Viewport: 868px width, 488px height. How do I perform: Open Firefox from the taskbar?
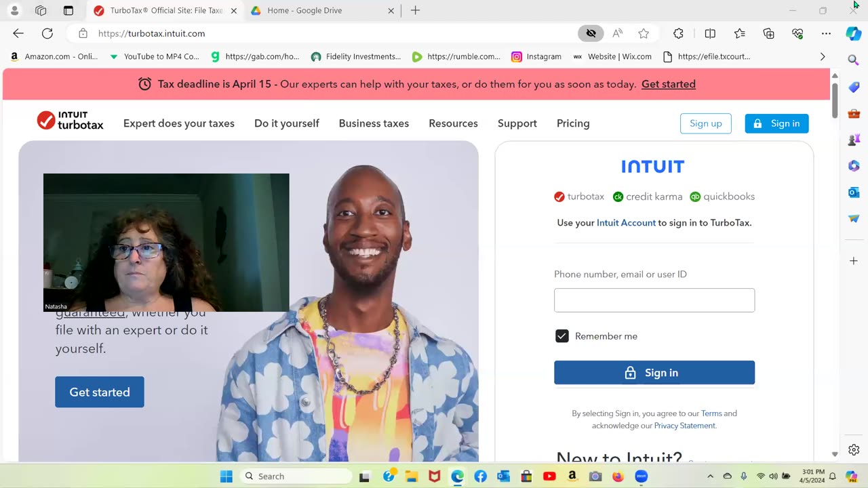coord(618,476)
